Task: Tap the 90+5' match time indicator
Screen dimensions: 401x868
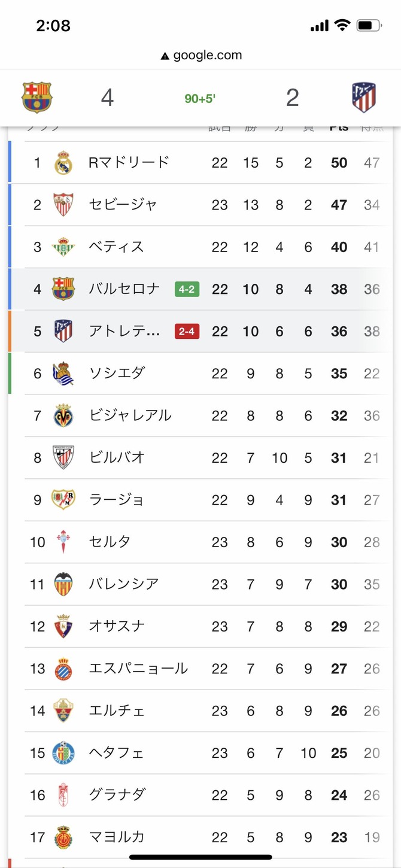Action: 200,98
